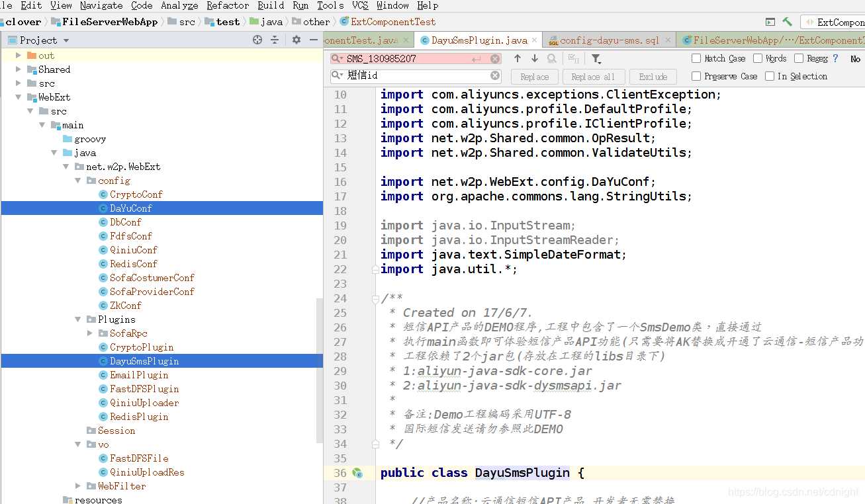
Task: Clear the replace field containing 短信id
Action: [x=495, y=76]
